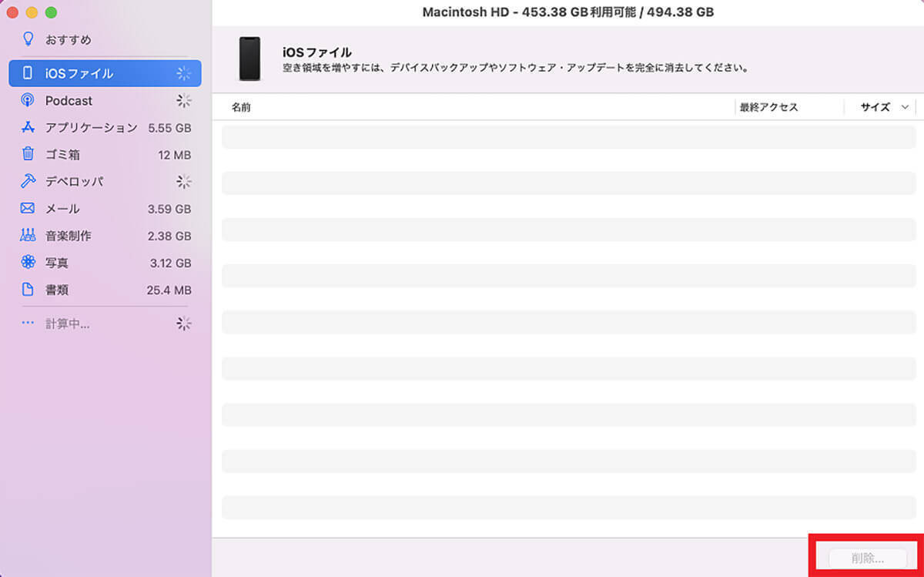Sort by the サイズ column header
This screenshot has width=924, height=577.
point(875,108)
